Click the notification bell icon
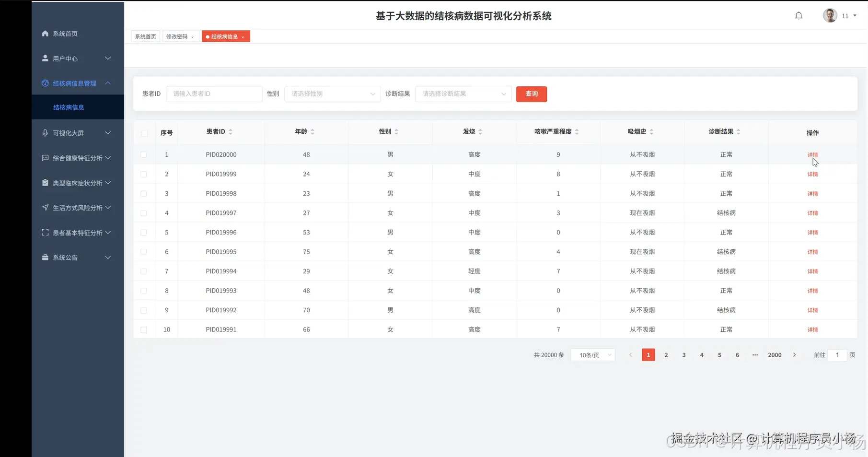868x457 pixels. point(799,16)
